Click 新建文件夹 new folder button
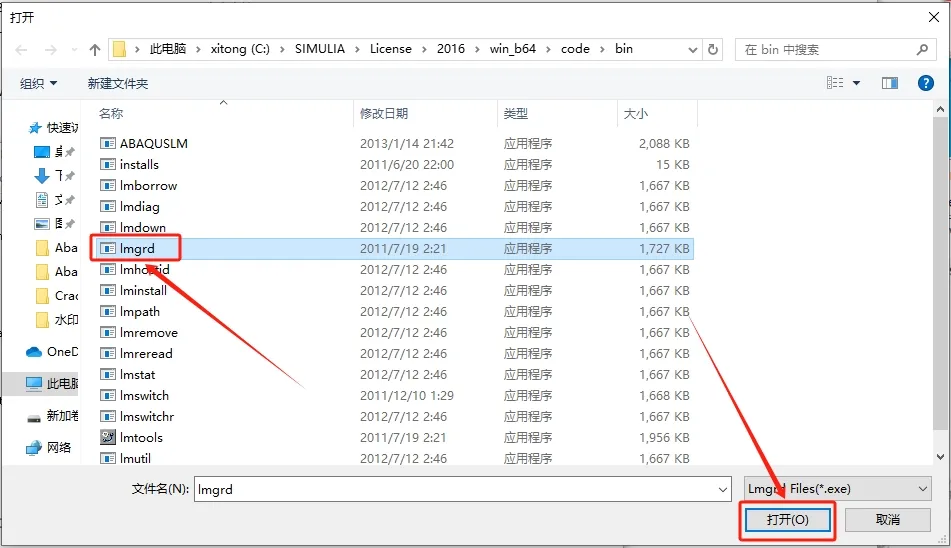The image size is (951, 548). coord(118,83)
